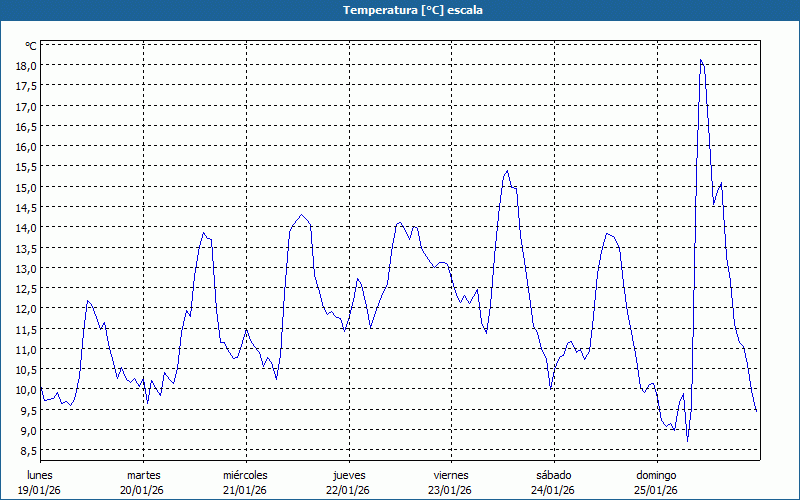This screenshot has height=500, width=800.
Task: Click the 25/01/26 date under domingo
Action: [657, 490]
